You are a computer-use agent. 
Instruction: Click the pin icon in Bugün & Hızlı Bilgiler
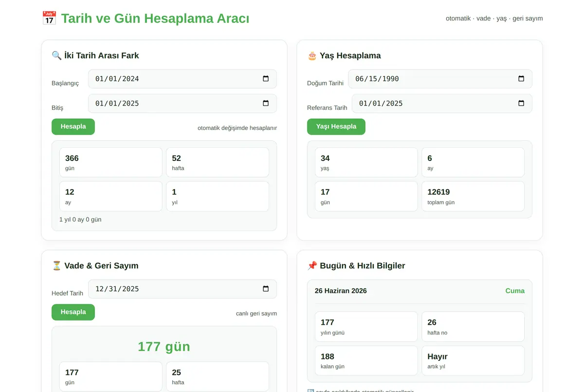pyautogui.click(x=312, y=266)
